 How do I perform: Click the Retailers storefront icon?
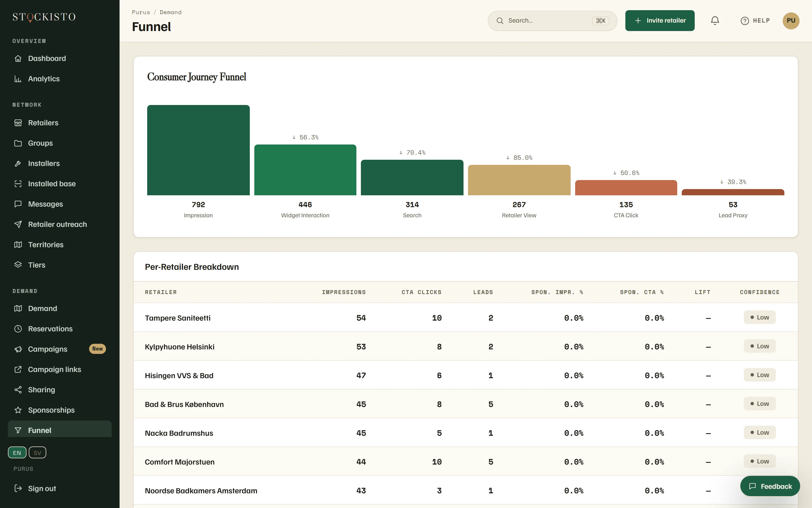[18, 123]
